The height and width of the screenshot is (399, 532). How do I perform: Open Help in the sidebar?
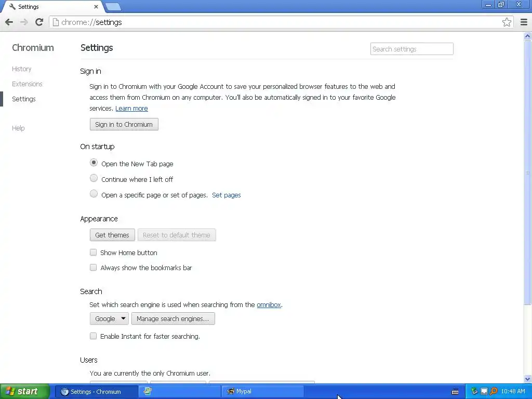point(18,128)
